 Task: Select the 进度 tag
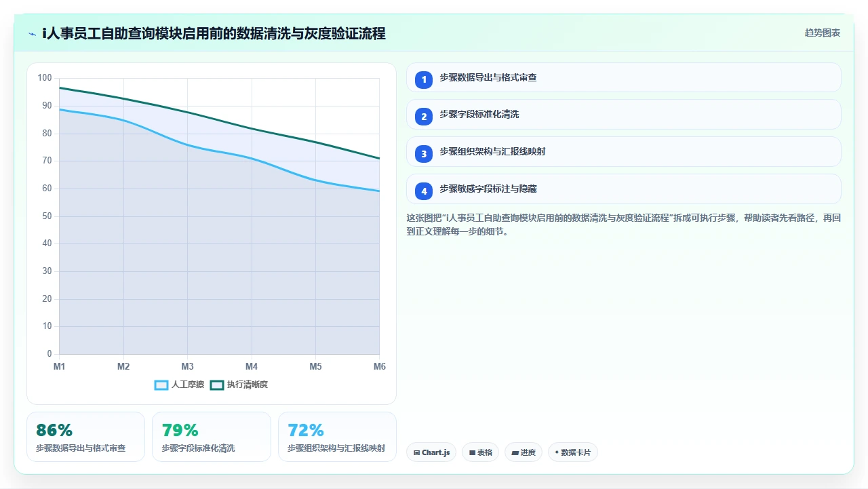pyautogui.click(x=524, y=452)
